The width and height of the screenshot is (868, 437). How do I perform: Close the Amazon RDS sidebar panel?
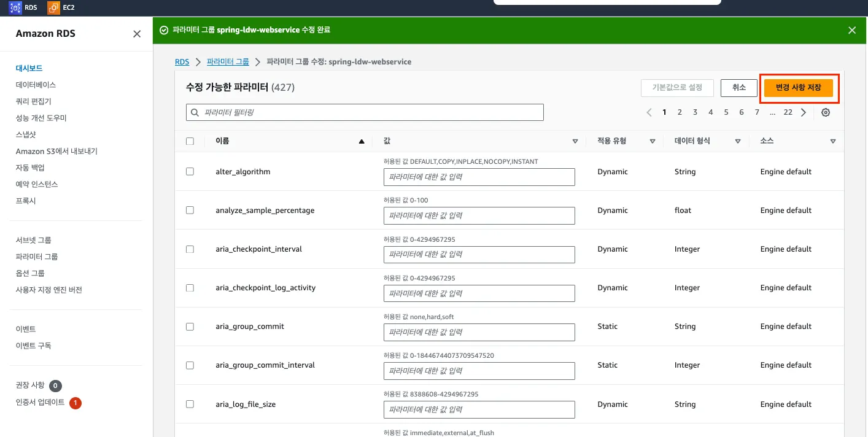pyautogui.click(x=137, y=34)
